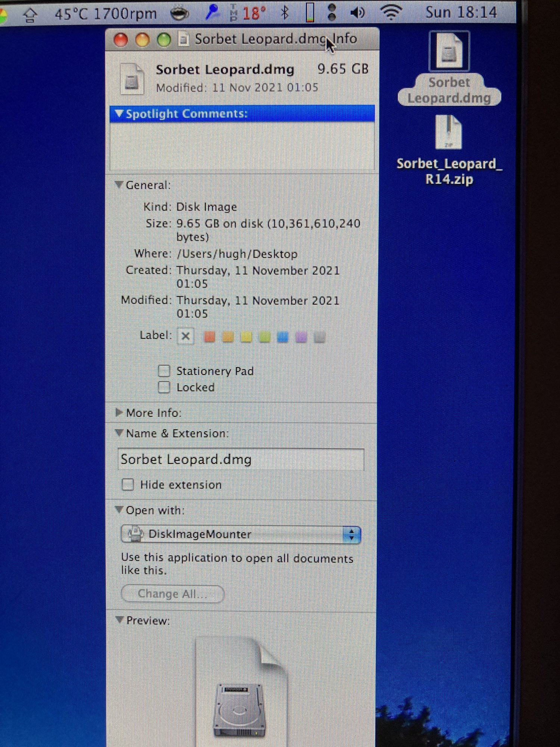Tick the Hide extension checkbox
560x747 pixels.
tap(128, 484)
